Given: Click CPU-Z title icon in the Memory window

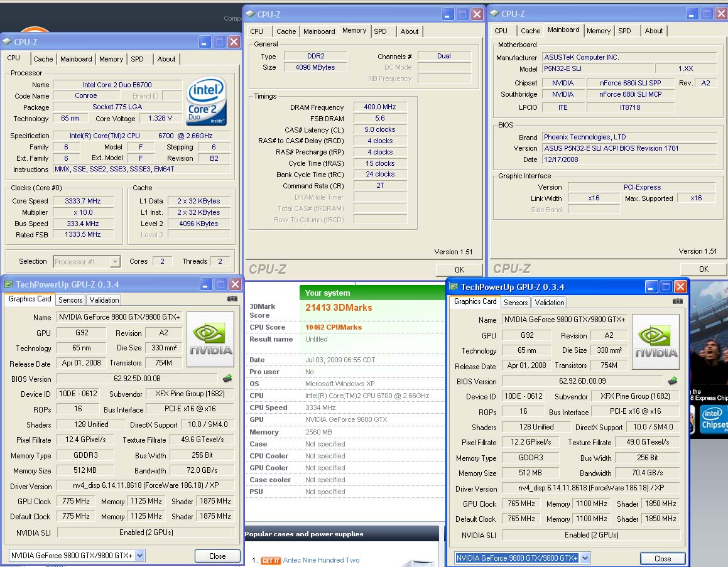Looking at the screenshot, I should tap(250, 14).
